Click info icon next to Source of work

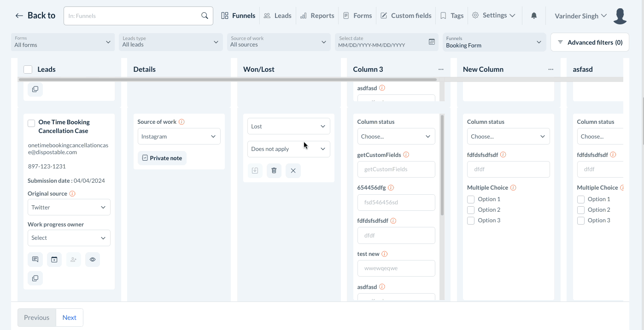tap(181, 122)
